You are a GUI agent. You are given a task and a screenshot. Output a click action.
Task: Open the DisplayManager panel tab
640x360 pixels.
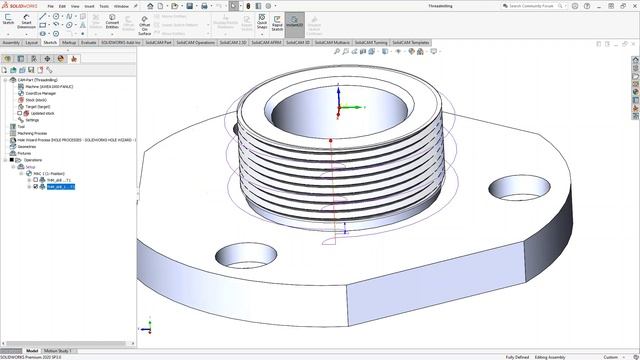point(61,59)
